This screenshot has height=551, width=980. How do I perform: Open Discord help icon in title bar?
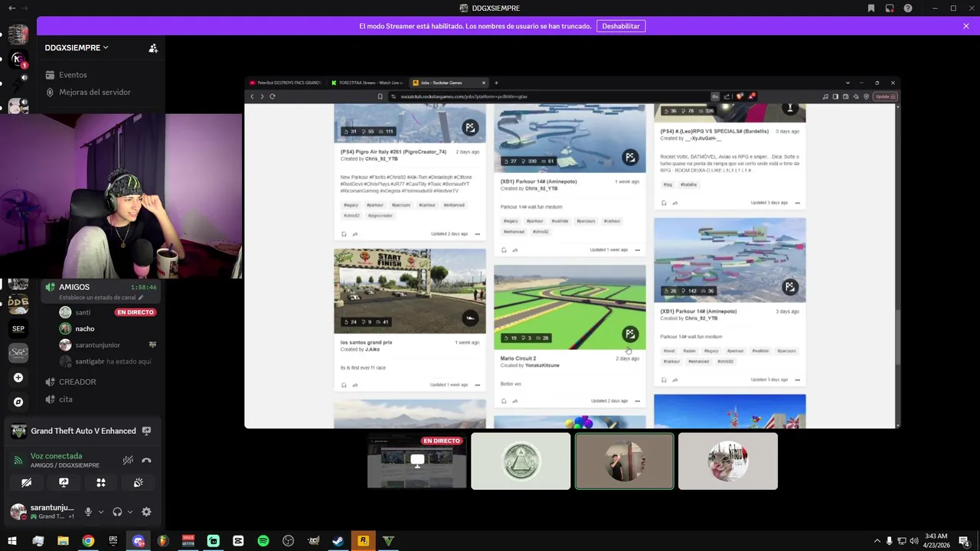tap(908, 8)
